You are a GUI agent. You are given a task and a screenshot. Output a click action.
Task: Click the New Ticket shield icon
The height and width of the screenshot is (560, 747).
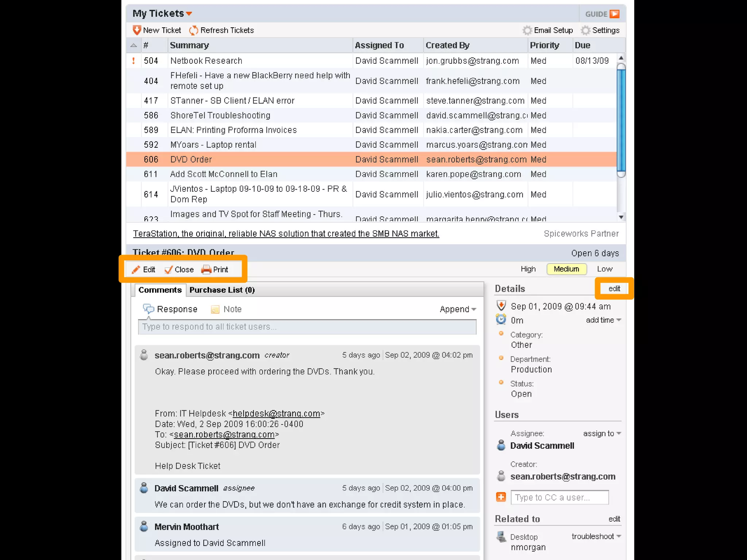tap(137, 30)
